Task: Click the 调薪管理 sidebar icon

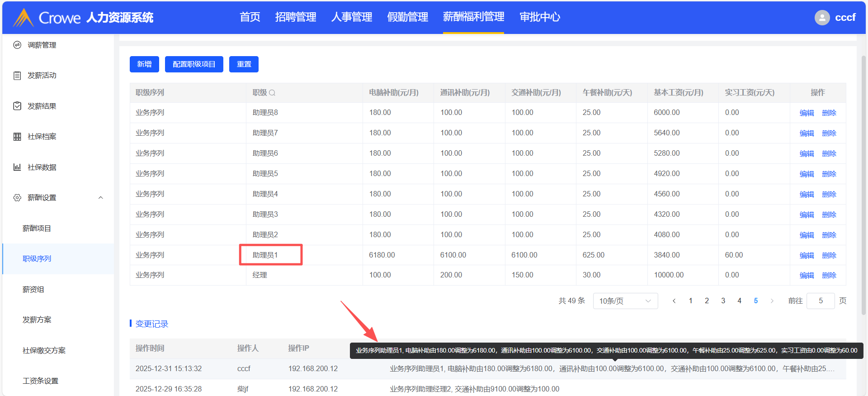Action: coord(17,45)
